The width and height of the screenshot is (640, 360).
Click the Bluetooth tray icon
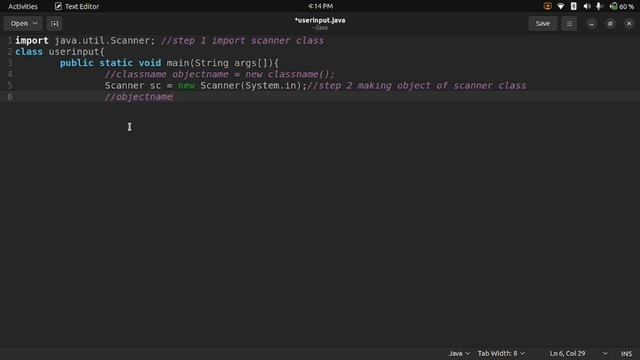[x=573, y=6]
